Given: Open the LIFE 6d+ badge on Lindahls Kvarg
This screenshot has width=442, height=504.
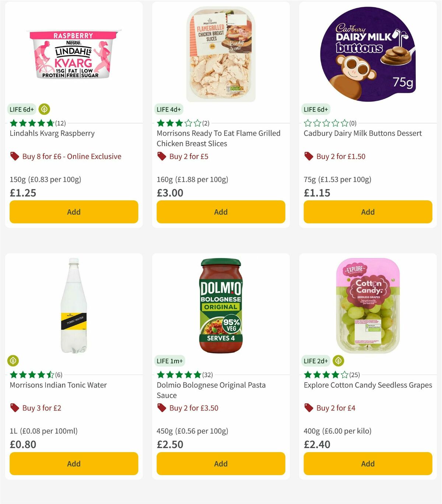Looking at the screenshot, I should click(21, 109).
